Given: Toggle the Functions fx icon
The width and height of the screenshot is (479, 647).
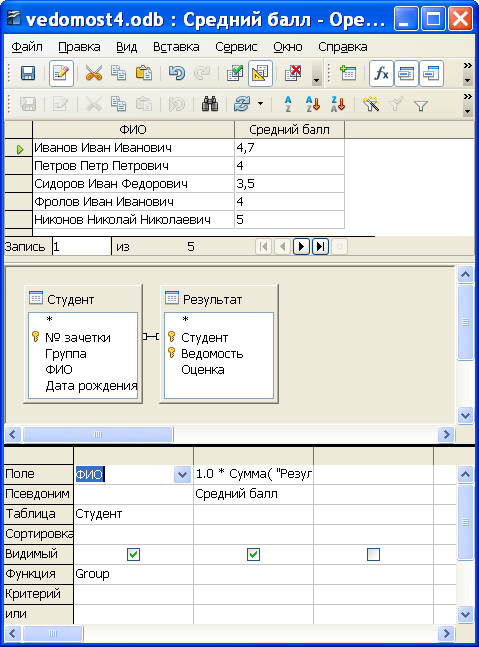Looking at the screenshot, I should tap(381, 73).
